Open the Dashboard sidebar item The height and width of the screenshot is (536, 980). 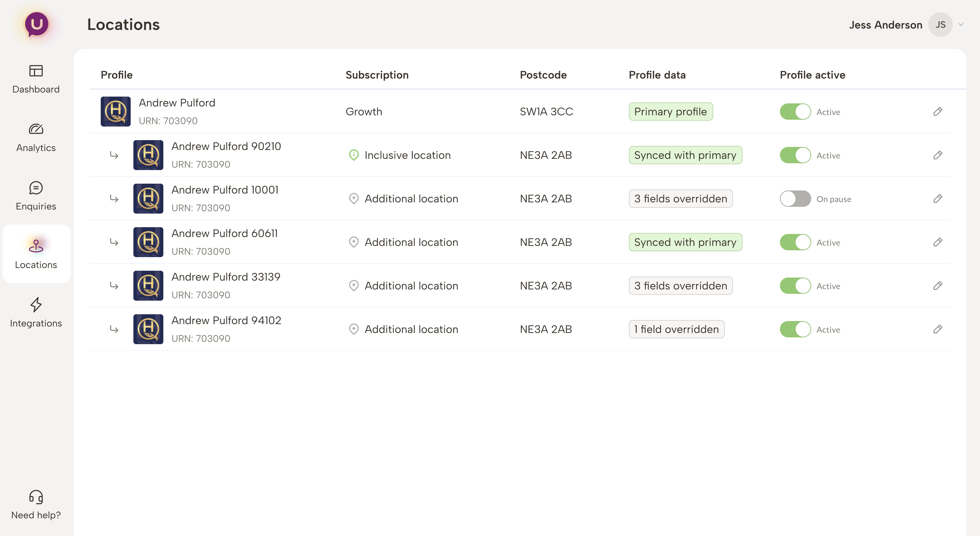pyautogui.click(x=36, y=79)
